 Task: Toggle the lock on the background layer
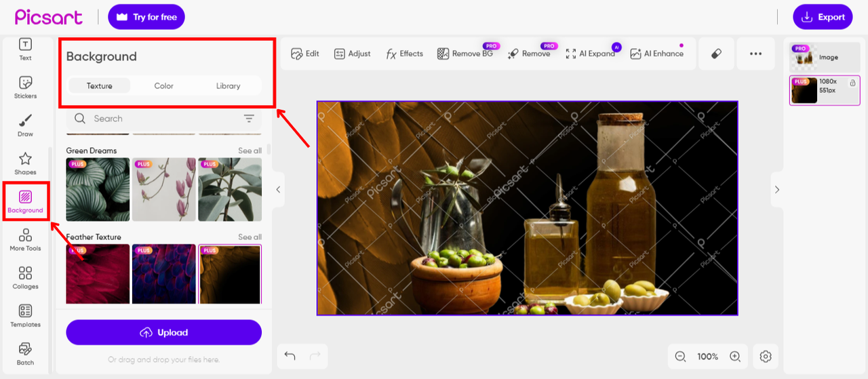[x=852, y=82]
